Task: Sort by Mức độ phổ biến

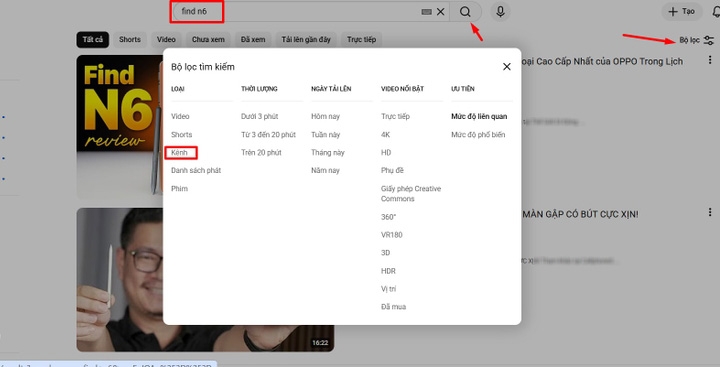Action: [478, 135]
